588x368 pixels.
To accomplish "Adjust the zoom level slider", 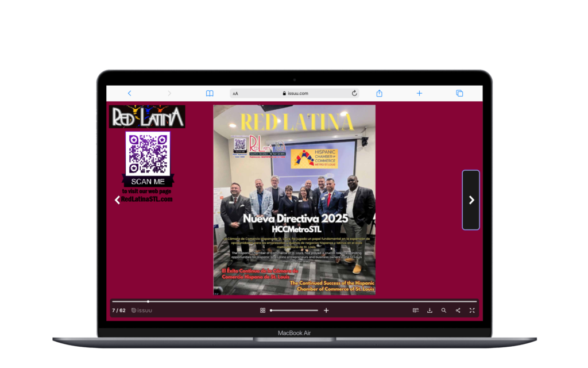I will (x=294, y=310).
